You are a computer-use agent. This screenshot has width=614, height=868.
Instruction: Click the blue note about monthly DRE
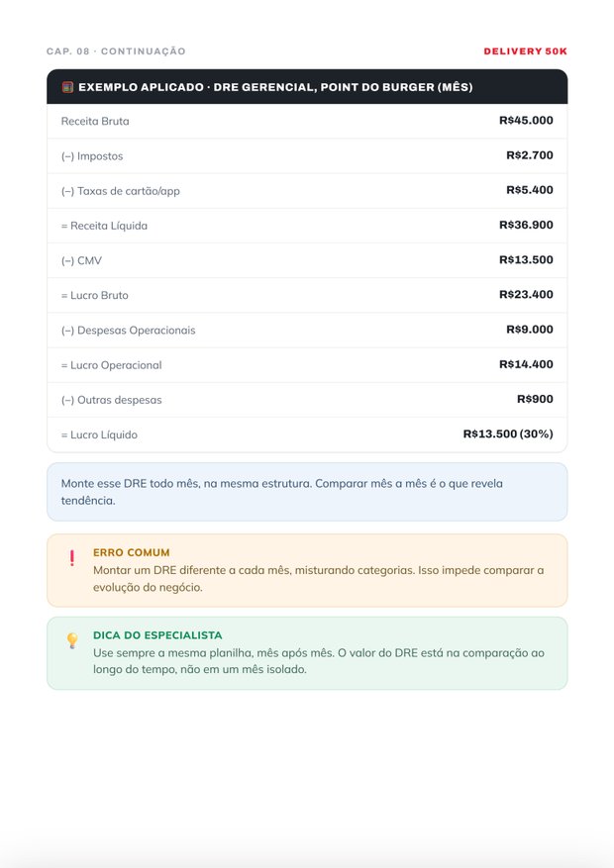point(307,492)
